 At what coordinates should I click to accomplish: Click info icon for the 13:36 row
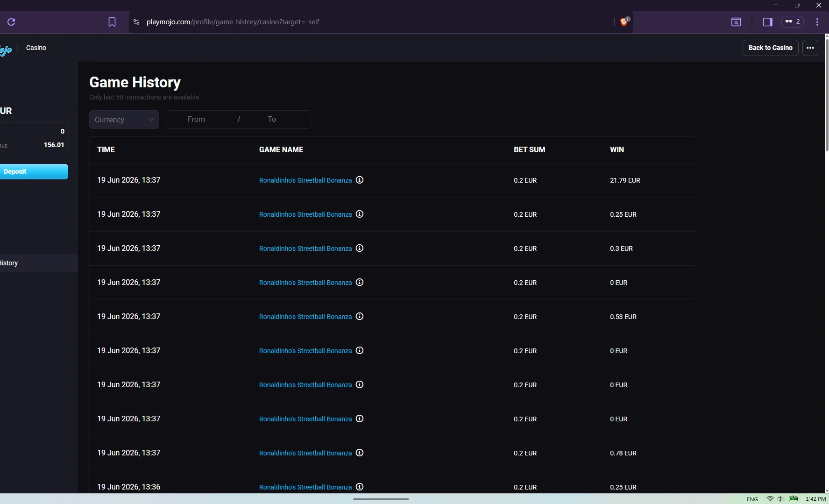[x=360, y=487]
